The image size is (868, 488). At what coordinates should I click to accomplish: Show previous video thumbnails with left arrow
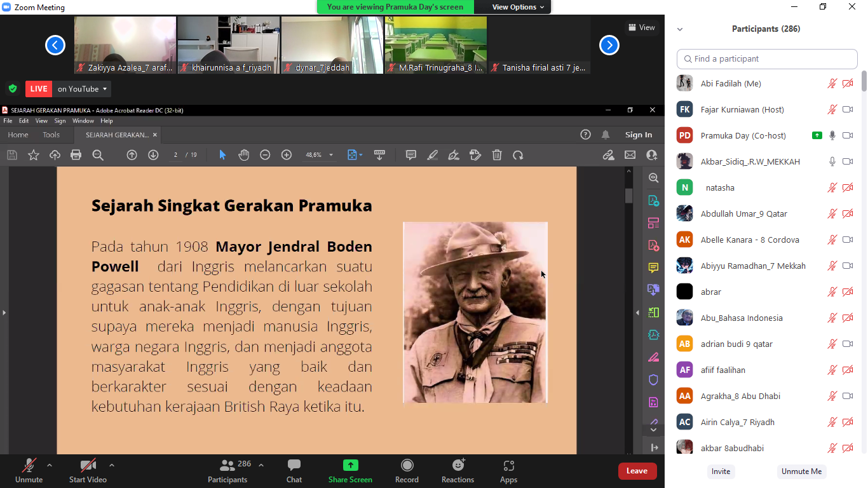[x=55, y=45]
